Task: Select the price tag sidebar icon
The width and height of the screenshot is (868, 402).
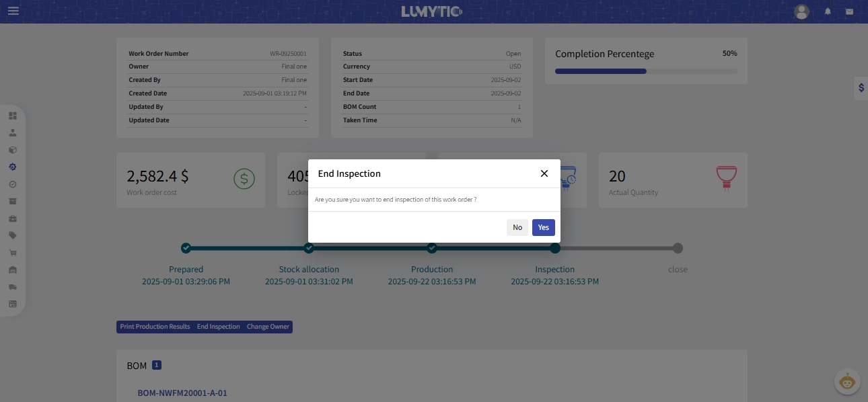Action: coord(12,235)
